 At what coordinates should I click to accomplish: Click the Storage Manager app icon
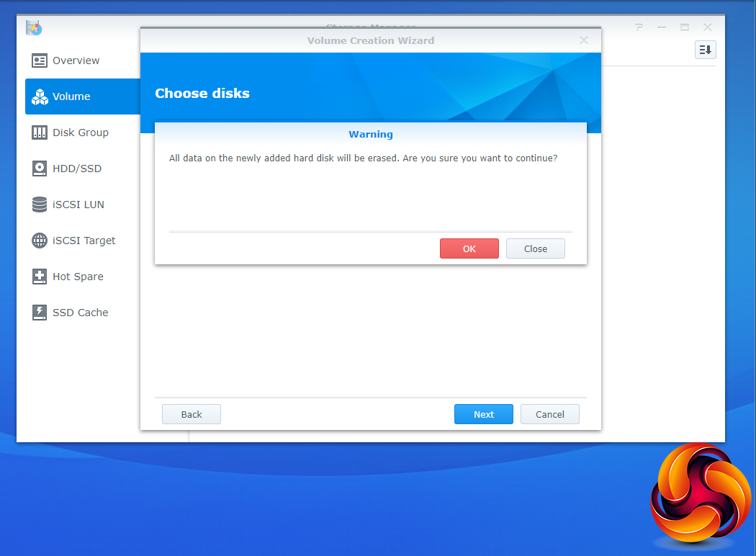[34, 27]
